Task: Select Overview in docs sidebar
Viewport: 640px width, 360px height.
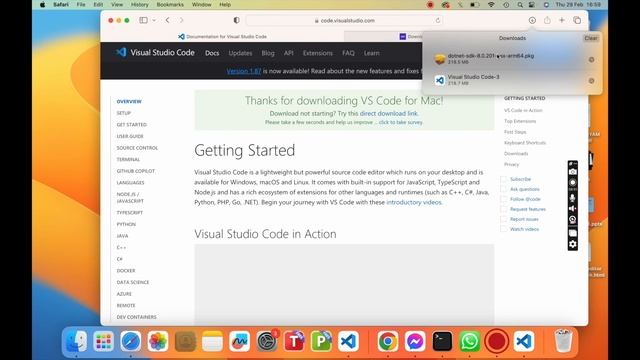Action: coord(129,101)
